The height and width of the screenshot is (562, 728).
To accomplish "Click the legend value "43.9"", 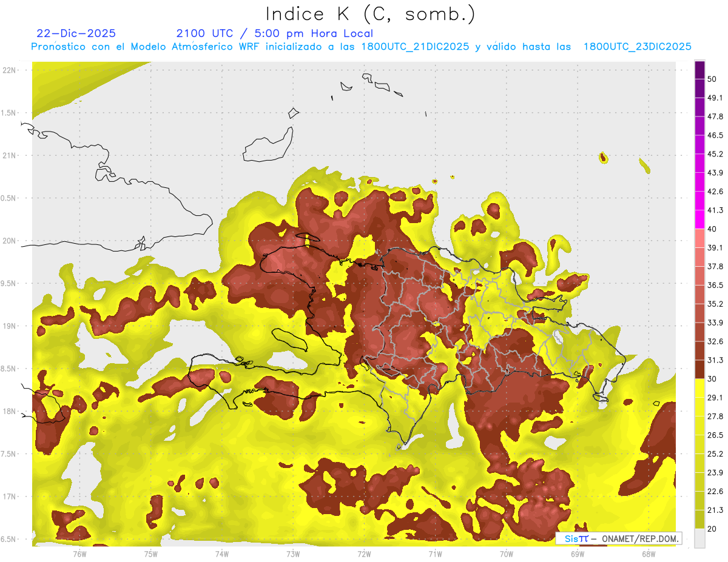I will point(715,173).
